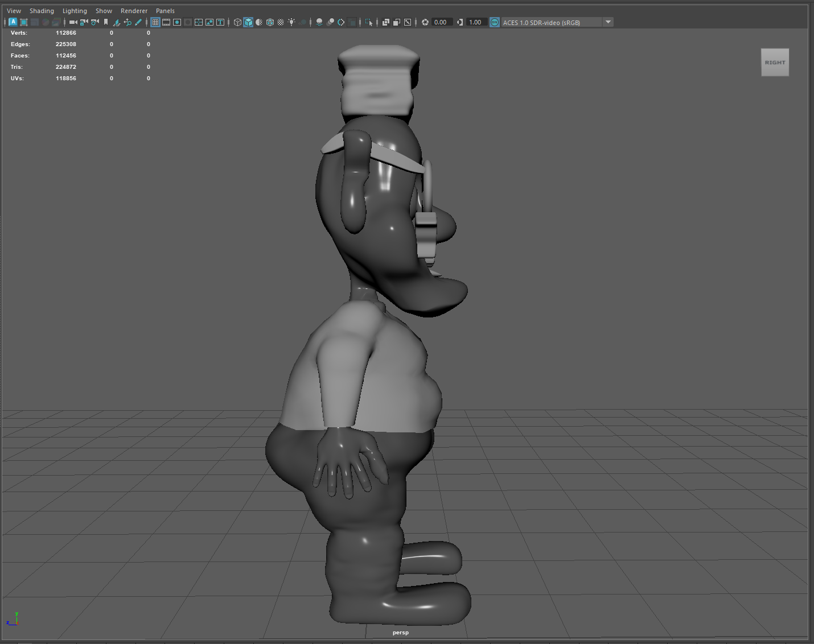Activate the 2D Pan/Zoom tool icon
The width and height of the screenshot is (814, 644).
(128, 22)
